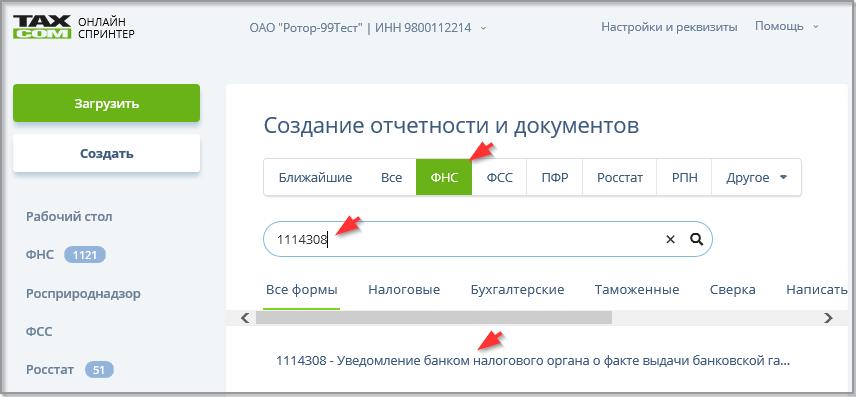
Task: Select the ФНС filter tab
Action: [x=444, y=177]
